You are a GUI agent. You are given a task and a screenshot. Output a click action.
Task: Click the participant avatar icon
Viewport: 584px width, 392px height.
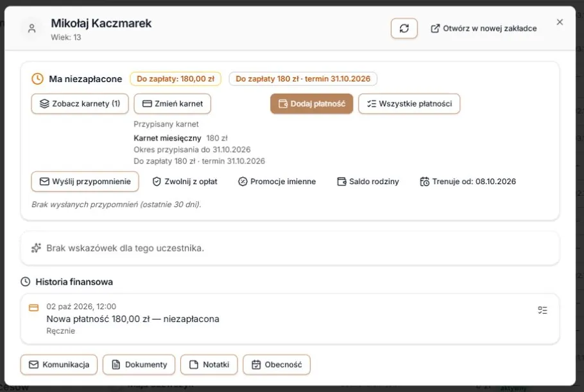pos(31,28)
